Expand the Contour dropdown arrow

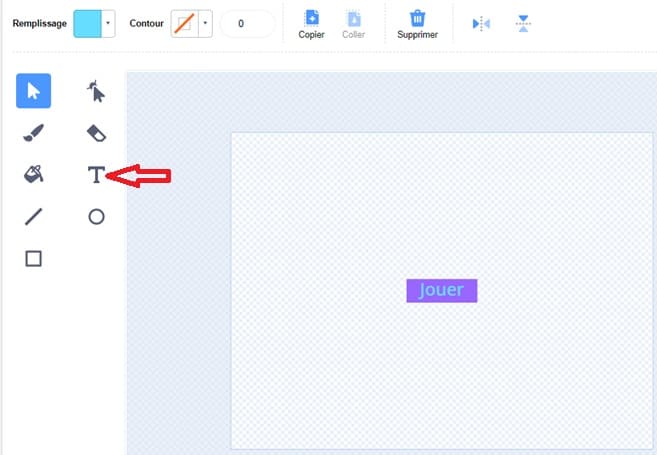click(x=205, y=24)
